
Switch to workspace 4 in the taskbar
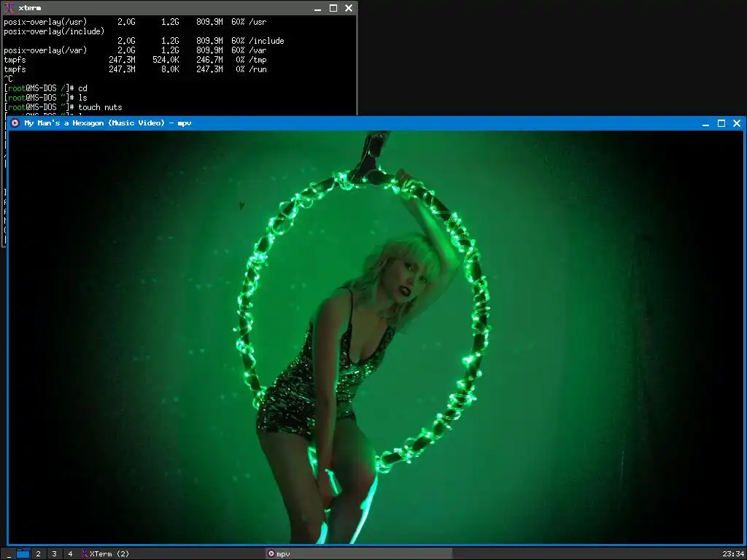(70, 554)
